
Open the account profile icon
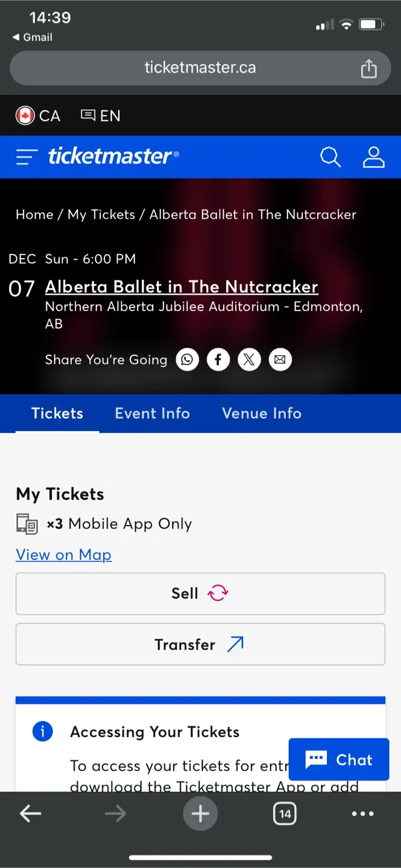(373, 157)
